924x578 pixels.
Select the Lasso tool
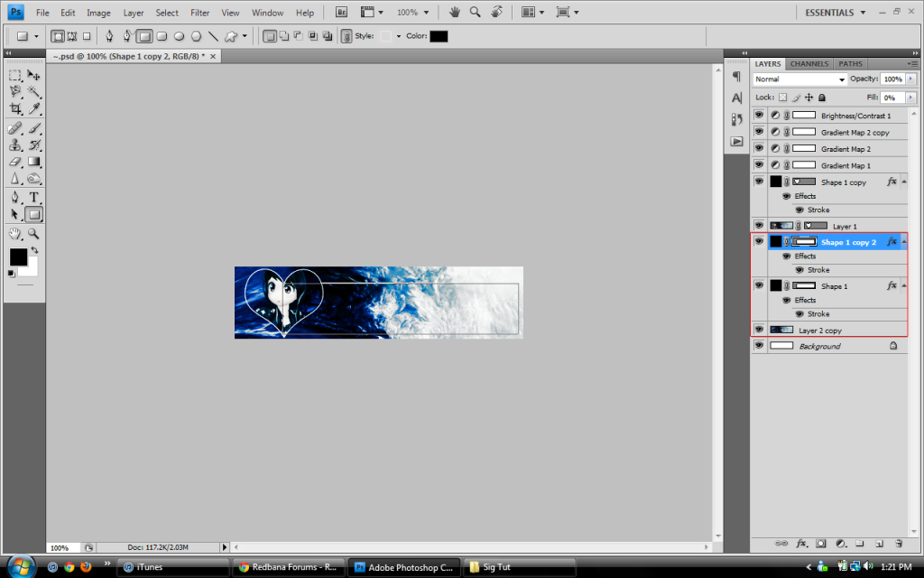coord(15,91)
